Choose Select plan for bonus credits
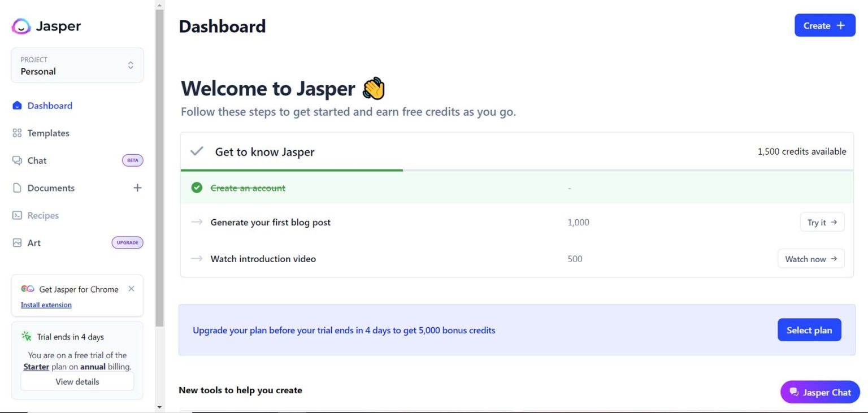Screen dimensions: 868x413 809,330
